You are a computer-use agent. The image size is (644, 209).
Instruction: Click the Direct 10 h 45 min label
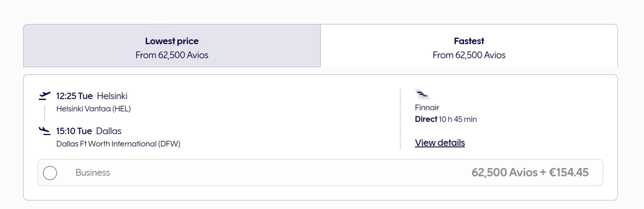446,119
